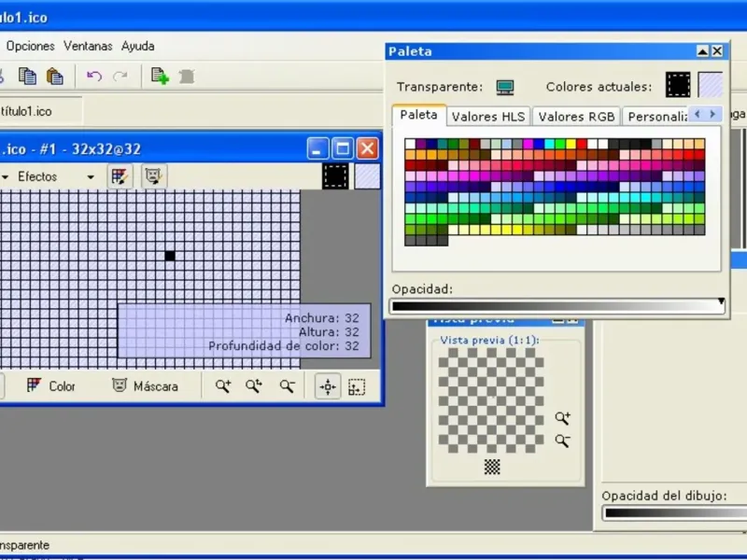Click the black foreground color box in editor window
The image size is (747, 560).
[x=335, y=176]
